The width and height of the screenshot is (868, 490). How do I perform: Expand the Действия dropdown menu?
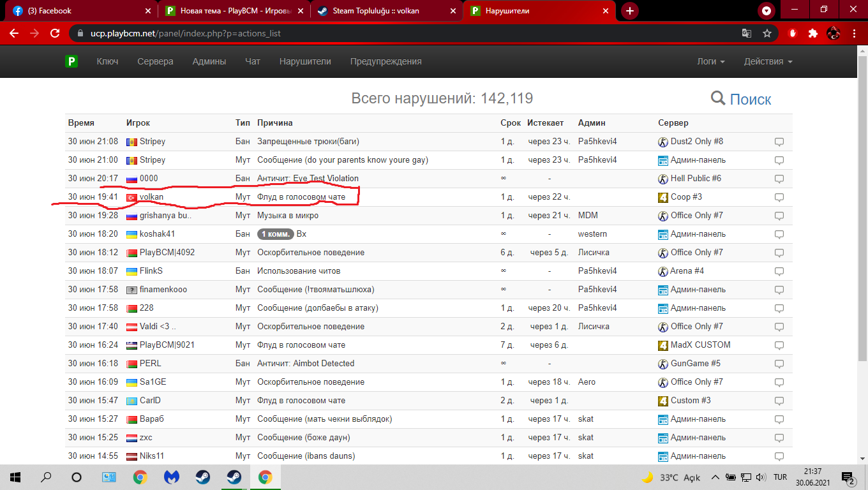768,62
